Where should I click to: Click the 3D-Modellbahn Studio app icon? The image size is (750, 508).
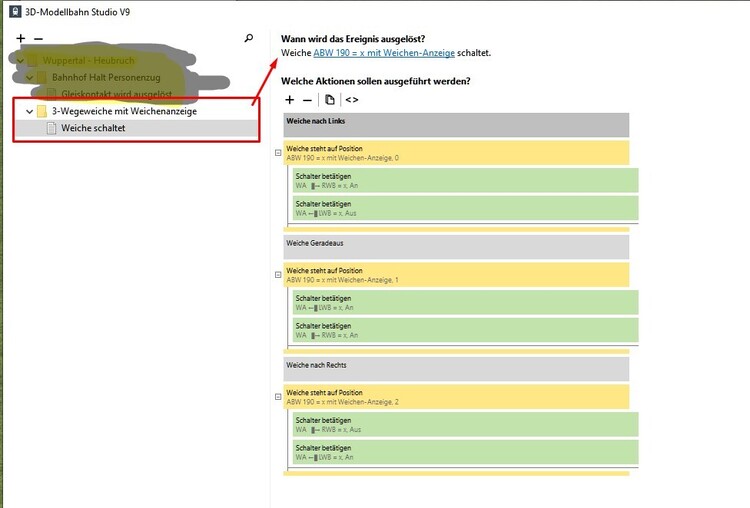click(x=15, y=11)
